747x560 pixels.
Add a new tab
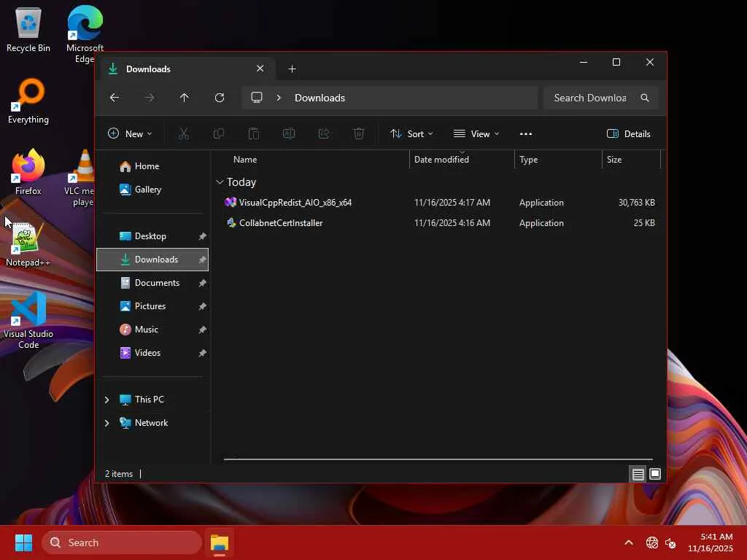coord(292,69)
